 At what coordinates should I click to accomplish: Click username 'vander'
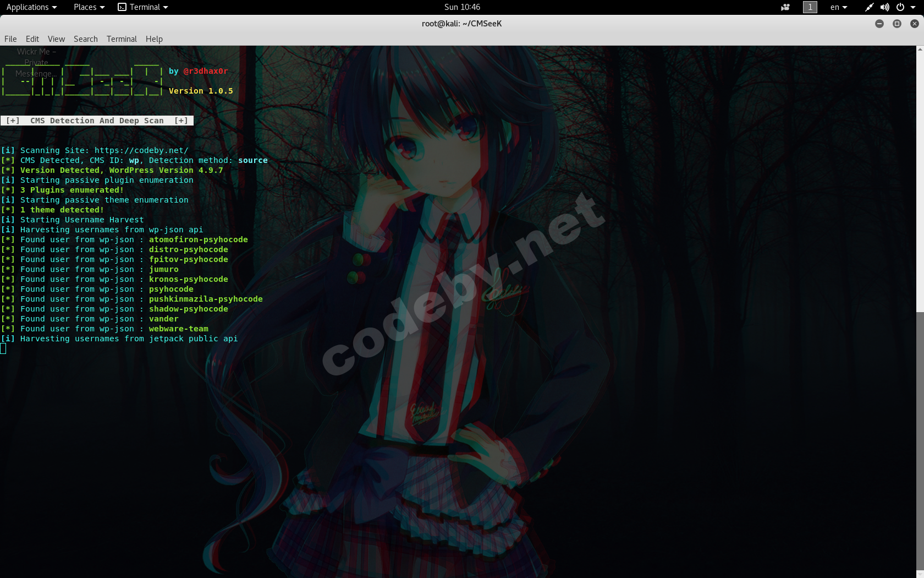(164, 319)
